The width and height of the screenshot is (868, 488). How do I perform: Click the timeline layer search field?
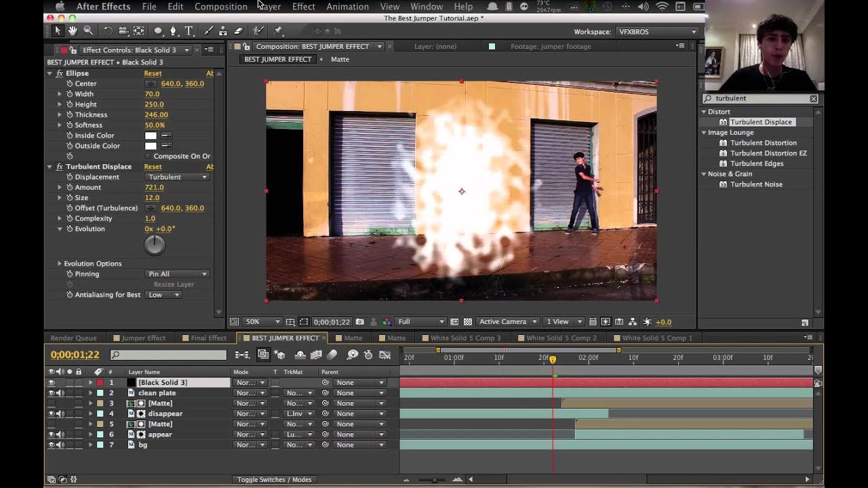[x=168, y=354]
